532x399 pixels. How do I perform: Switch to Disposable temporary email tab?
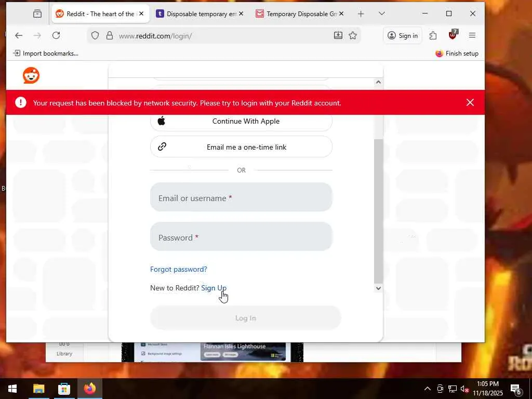click(199, 14)
